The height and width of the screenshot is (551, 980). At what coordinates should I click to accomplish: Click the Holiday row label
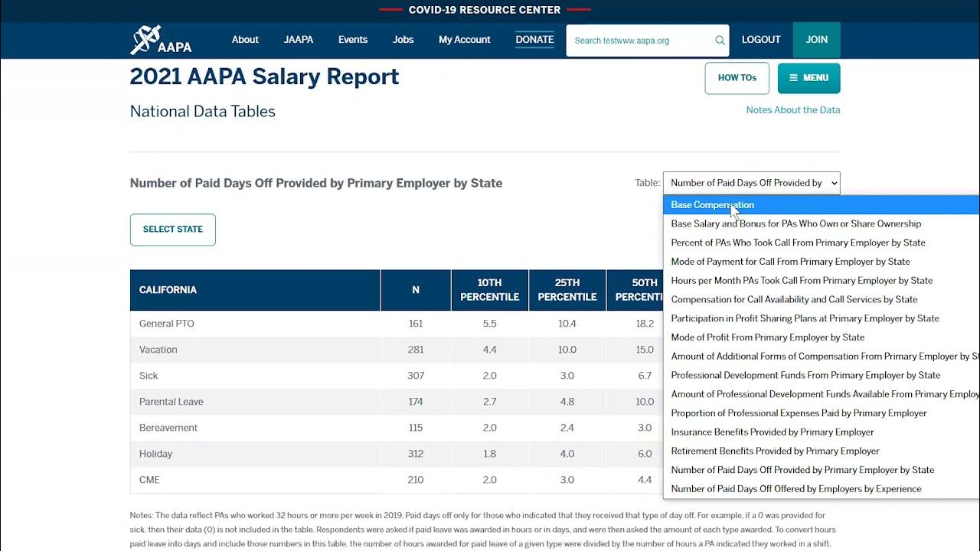pos(156,454)
